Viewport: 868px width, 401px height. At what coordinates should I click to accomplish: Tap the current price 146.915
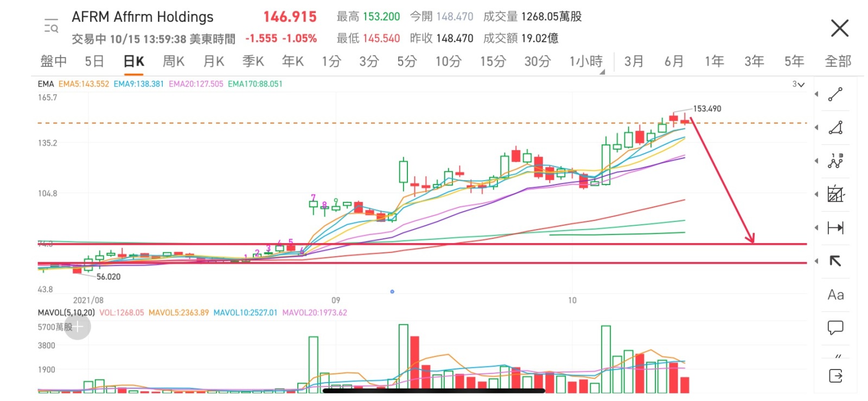coord(290,17)
